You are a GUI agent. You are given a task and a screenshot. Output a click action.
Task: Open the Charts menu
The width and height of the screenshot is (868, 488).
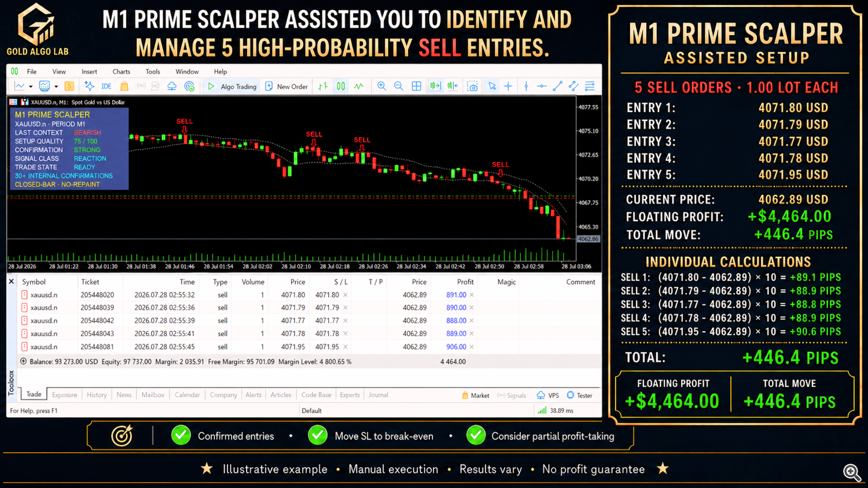point(122,72)
